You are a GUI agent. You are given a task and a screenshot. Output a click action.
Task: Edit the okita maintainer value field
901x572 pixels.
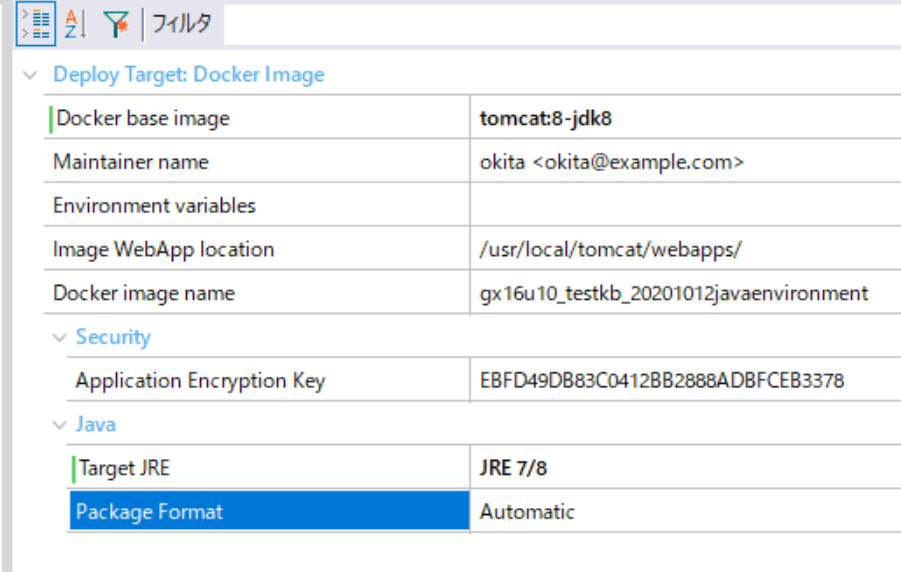(x=686, y=162)
